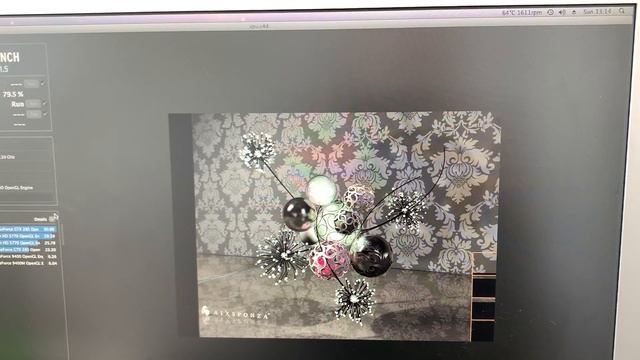Open the temperature and fan rpm readout
This screenshot has height=360, width=640.
pyautogui.click(x=522, y=13)
